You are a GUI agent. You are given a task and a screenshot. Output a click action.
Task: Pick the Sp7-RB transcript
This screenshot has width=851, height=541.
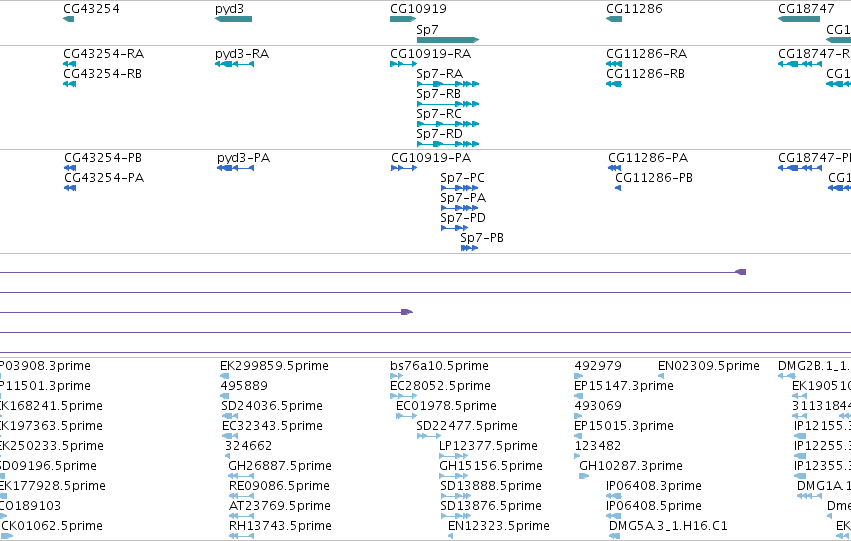click(x=448, y=104)
